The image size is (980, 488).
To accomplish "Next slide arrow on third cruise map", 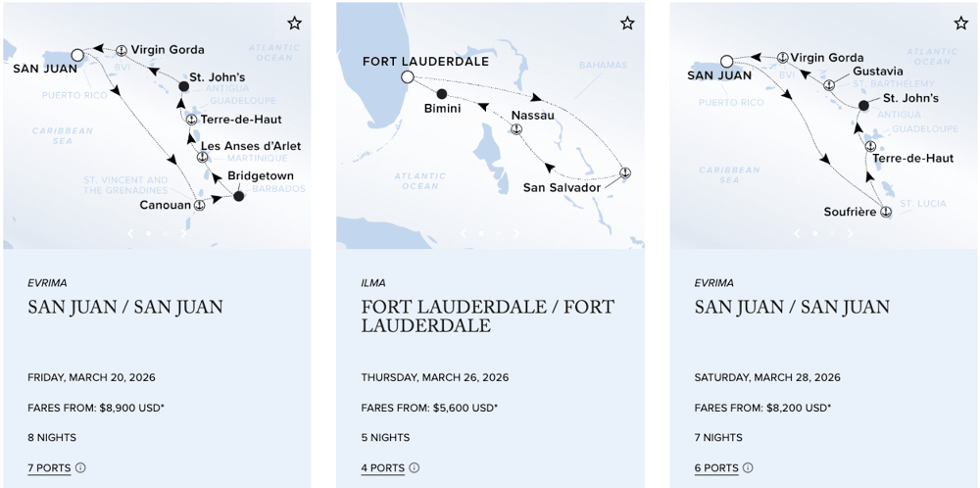I will [x=850, y=234].
